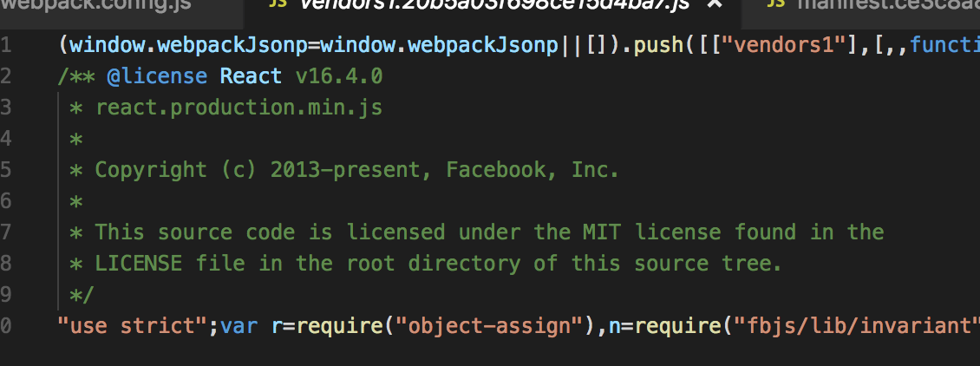Switch to the webpack.config.js tab
This screenshot has width=980, height=366.
coord(95,5)
